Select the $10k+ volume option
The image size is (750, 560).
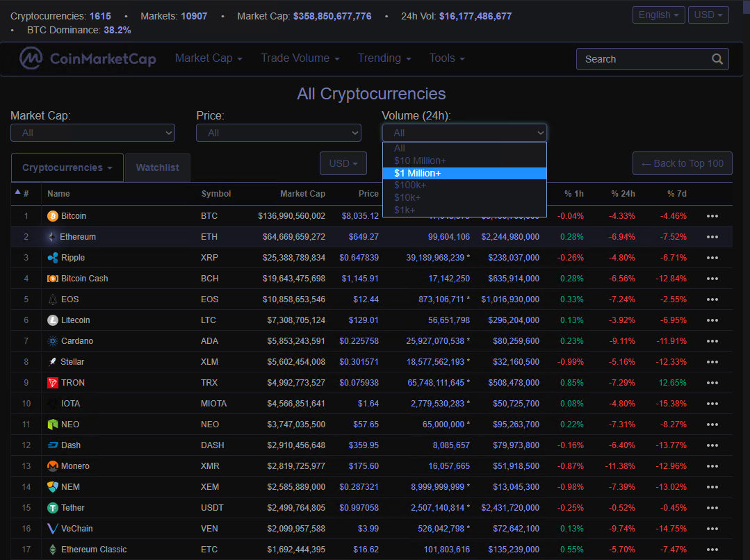tap(464, 197)
